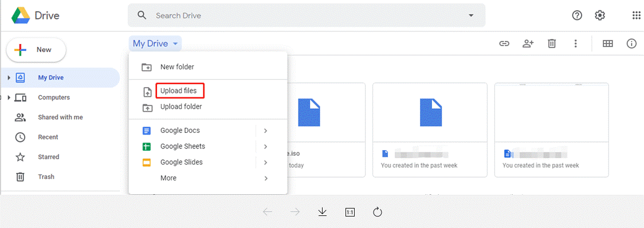This screenshot has height=228, width=644.
Task: Go to next image arrow in viewer bar
Action: (295, 212)
